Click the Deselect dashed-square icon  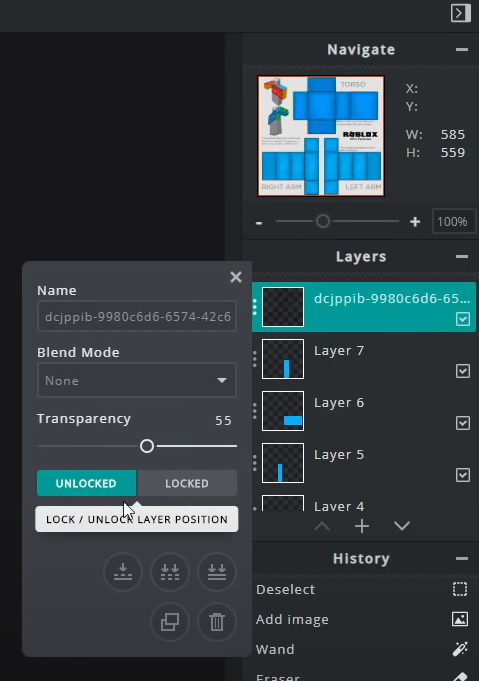pos(460,589)
